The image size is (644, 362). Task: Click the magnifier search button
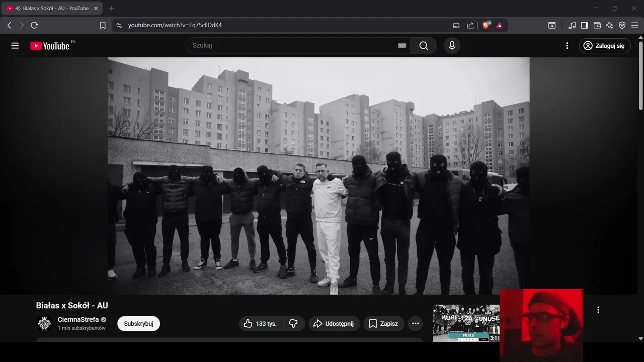tap(424, 46)
